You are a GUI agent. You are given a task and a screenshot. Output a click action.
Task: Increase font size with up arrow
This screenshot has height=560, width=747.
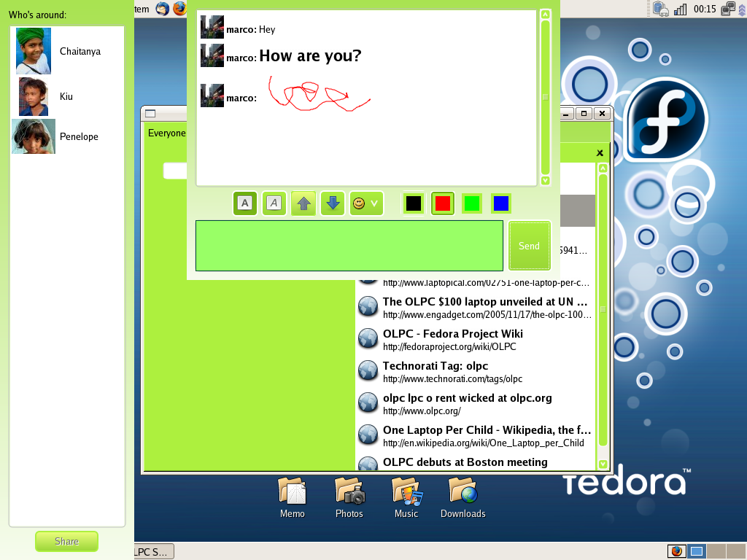tap(303, 203)
